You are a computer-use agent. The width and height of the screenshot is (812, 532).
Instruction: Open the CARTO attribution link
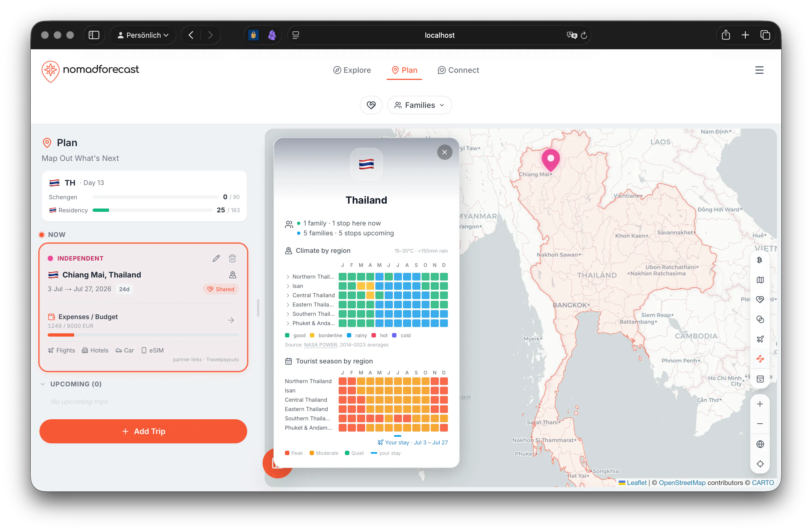[762, 482]
